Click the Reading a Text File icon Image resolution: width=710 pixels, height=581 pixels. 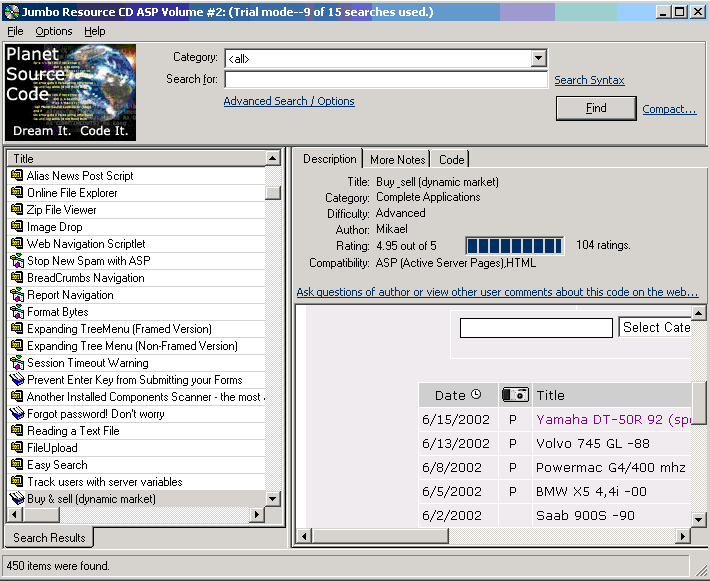(17, 430)
